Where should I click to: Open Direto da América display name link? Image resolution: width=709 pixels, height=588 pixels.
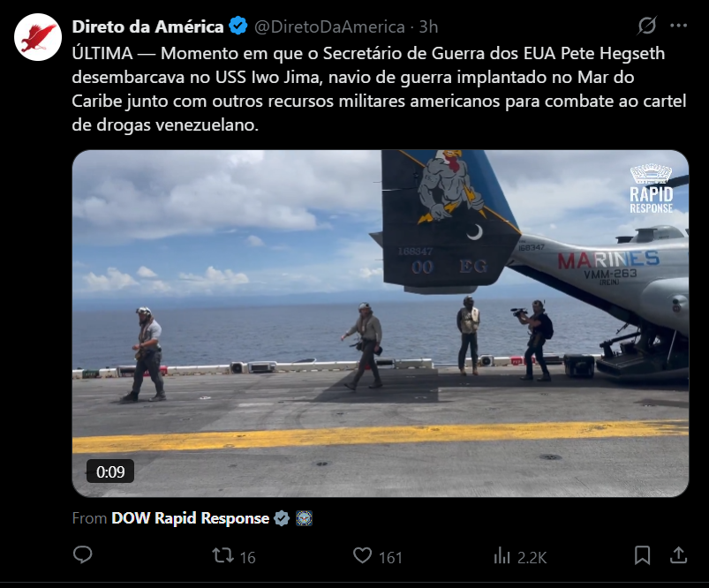147,26
